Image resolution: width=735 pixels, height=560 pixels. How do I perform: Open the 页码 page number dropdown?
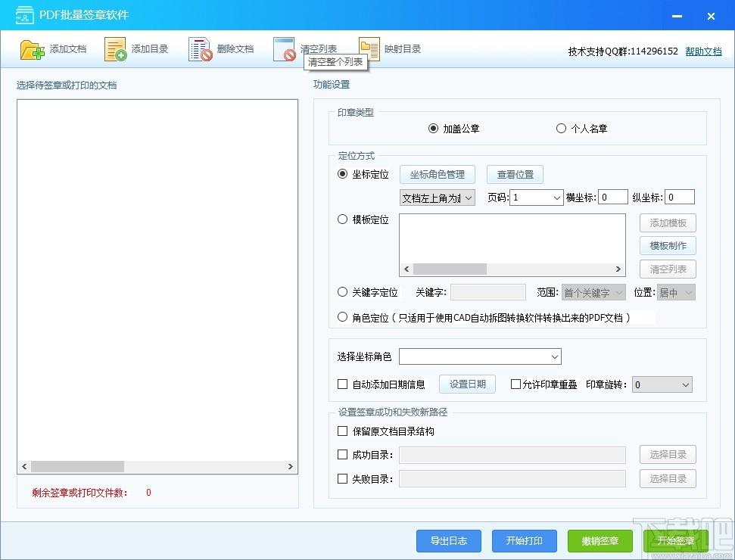536,198
